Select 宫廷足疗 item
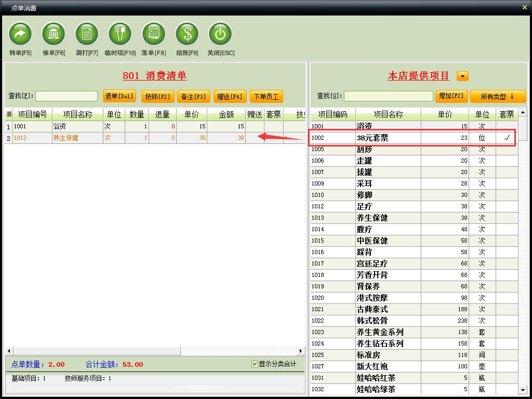This screenshot has width=532, height=399. [414, 263]
